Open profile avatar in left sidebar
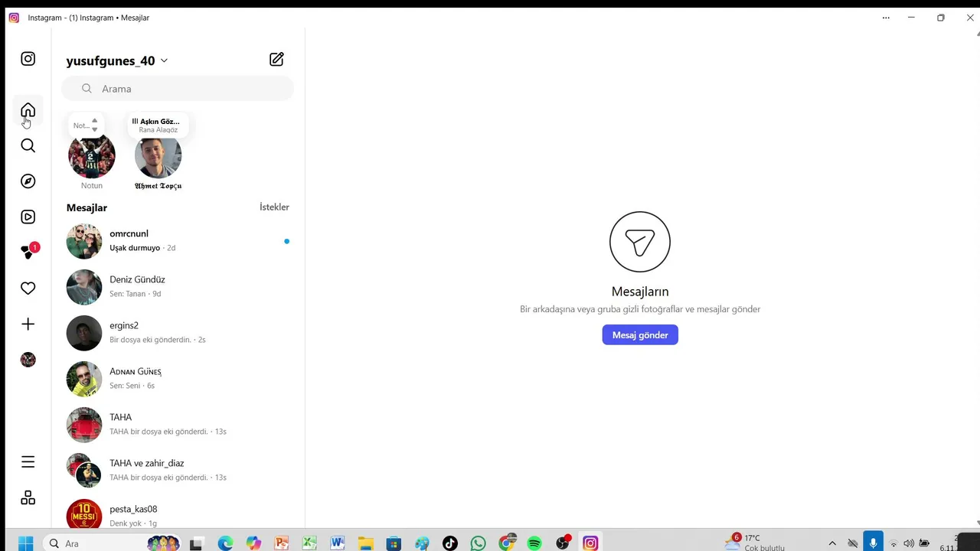The height and width of the screenshot is (551, 980). pos(28,360)
